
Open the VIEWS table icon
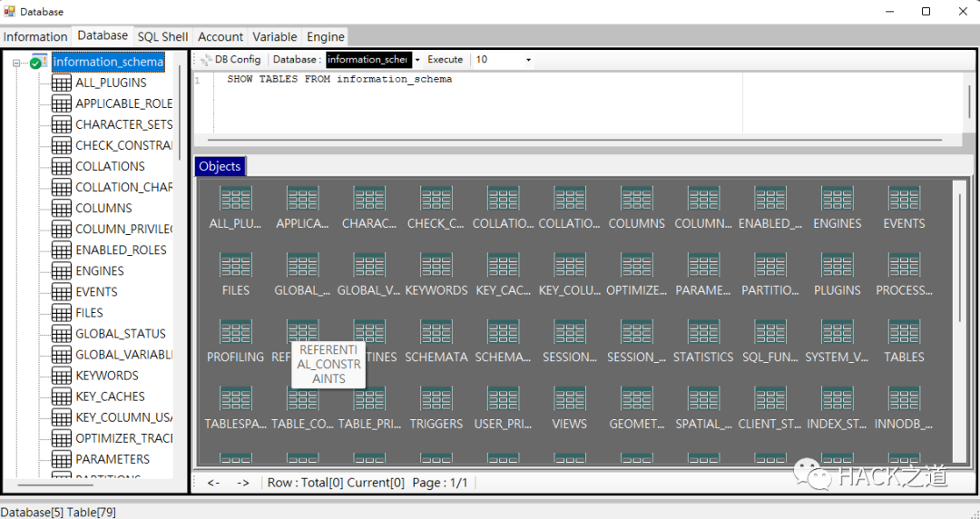click(570, 399)
